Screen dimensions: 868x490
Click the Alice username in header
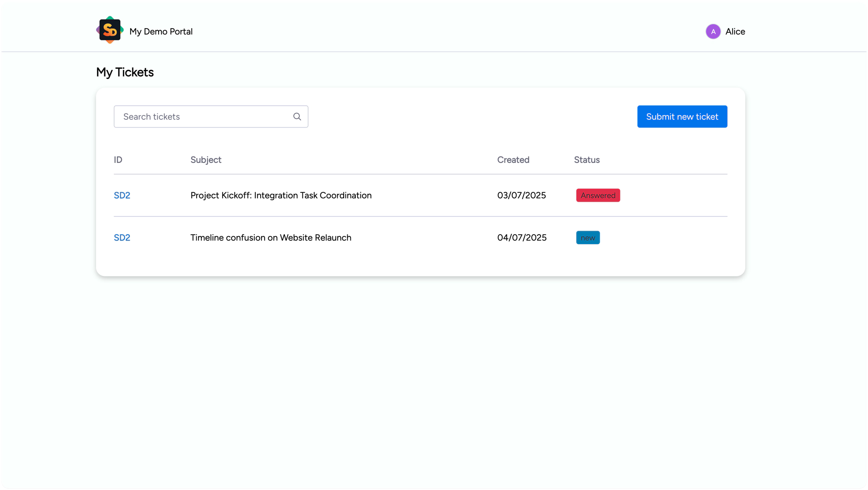coord(735,31)
